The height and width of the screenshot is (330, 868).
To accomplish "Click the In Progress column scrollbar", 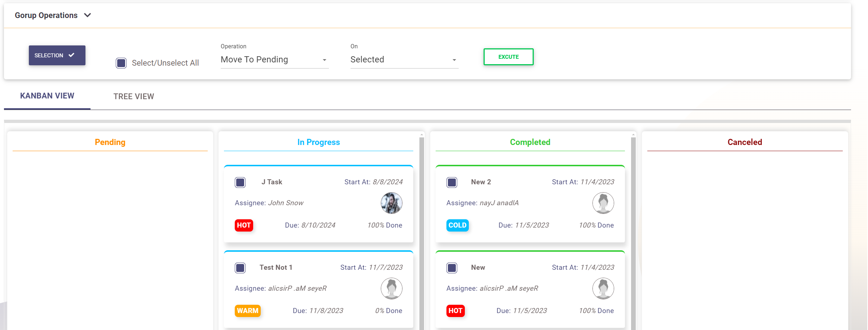I will tap(422, 231).
